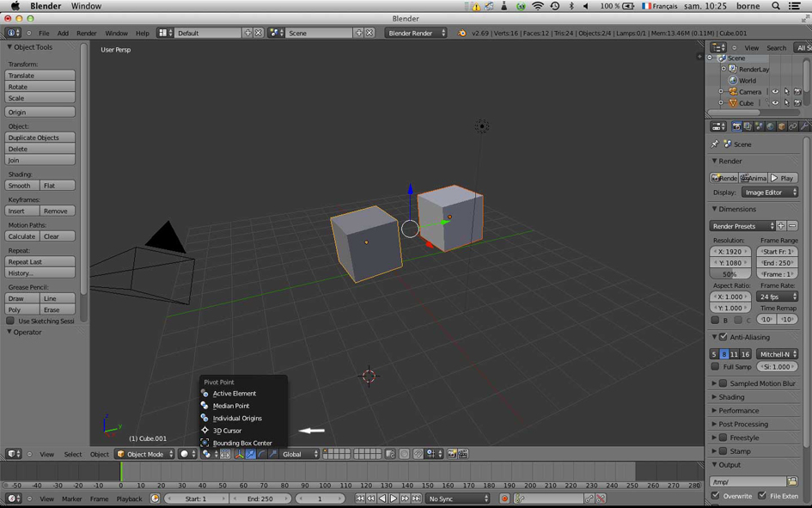The height and width of the screenshot is (508, 812).
Task: Click the current frame field in timeline
Action: click(x=319, y=498)
